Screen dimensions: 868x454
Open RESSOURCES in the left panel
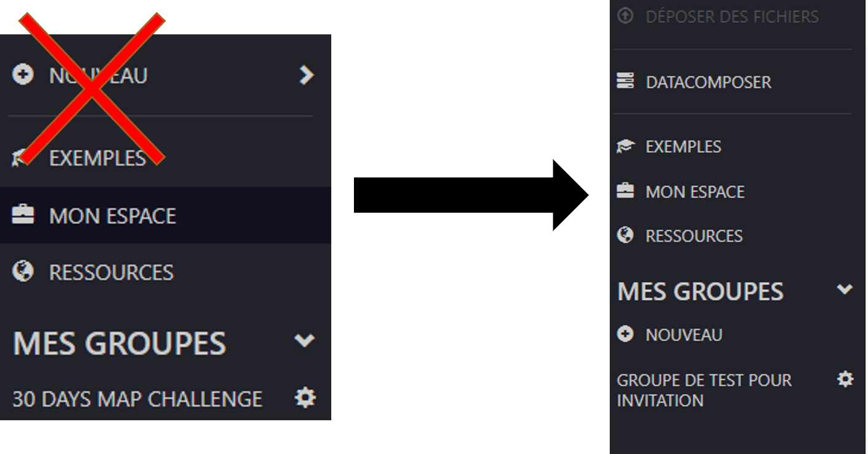coord(112,272)
